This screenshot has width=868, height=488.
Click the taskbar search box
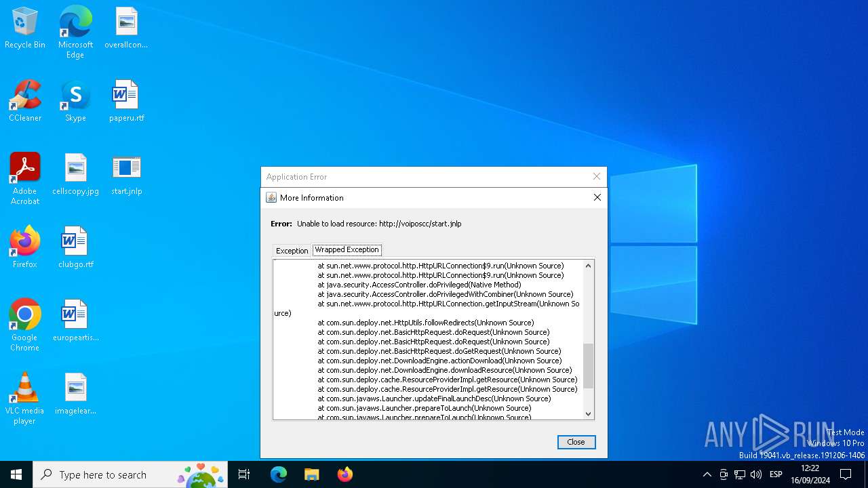click(130, 474)
